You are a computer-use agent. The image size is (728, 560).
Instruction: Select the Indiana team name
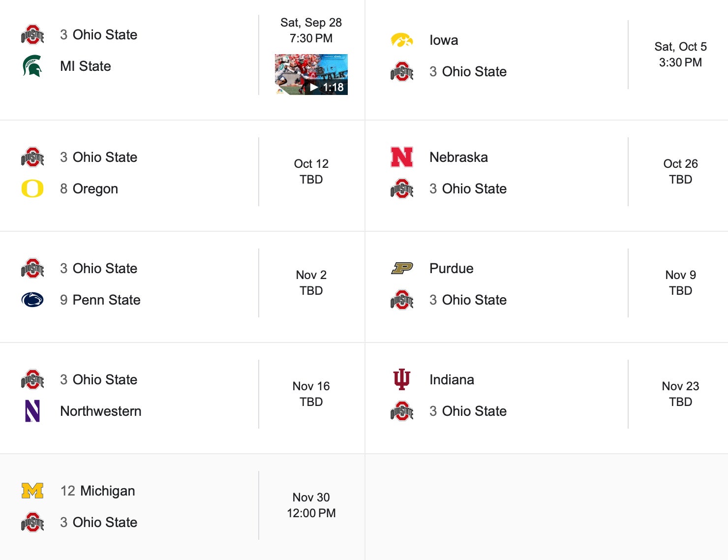(x=452, y=379)
